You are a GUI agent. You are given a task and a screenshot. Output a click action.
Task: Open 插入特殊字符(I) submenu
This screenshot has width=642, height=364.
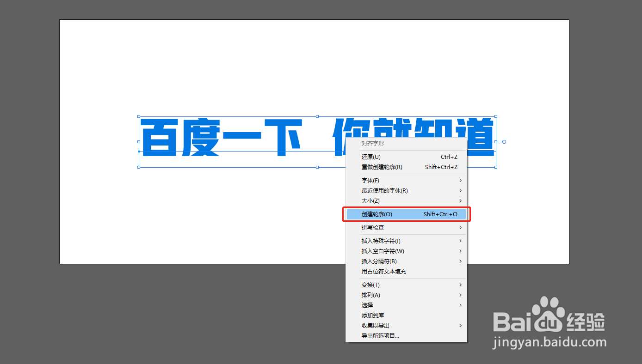[x=407, y=241]
